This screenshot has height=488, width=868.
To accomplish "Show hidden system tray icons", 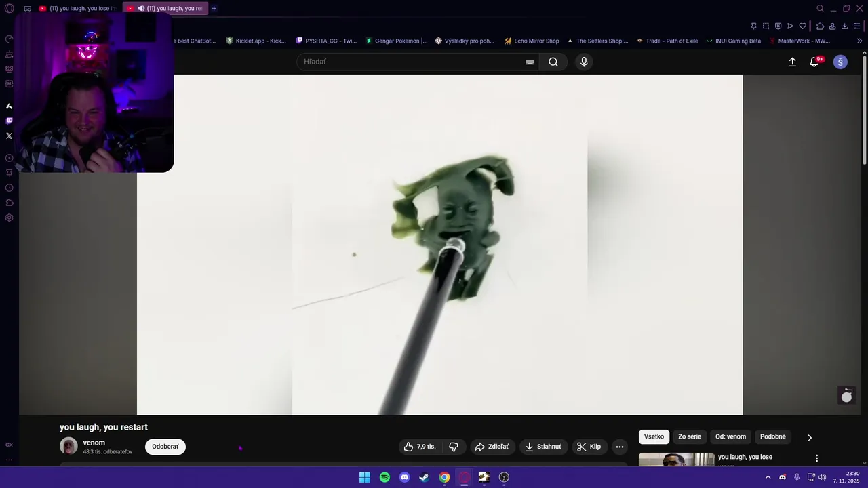I will point(768,477).
